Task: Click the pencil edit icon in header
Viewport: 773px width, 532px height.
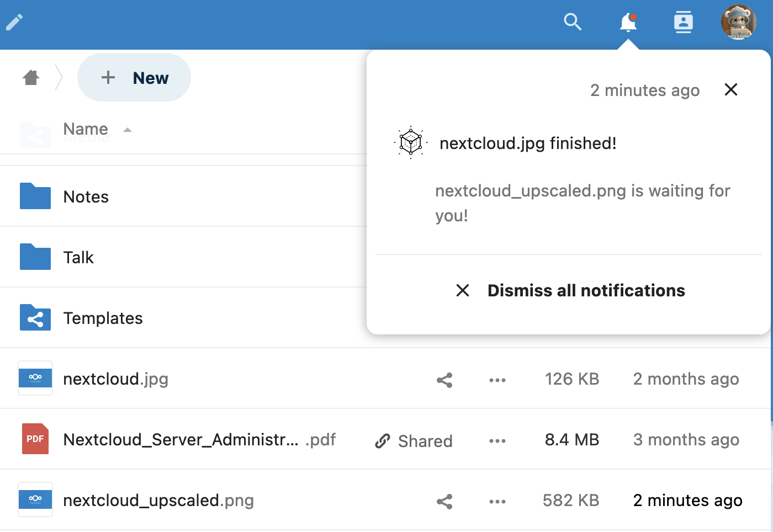Action: click(x=14, y=22)
